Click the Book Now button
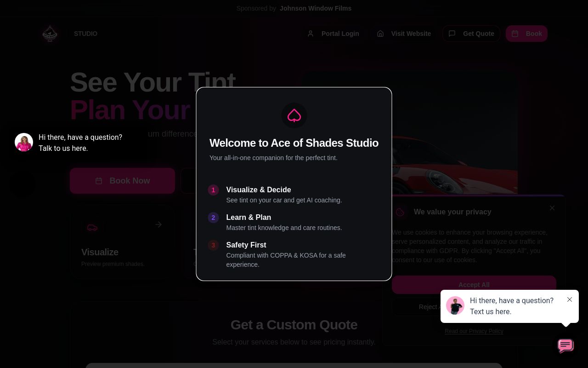Screen dimensions: 588x368 point(122,181)
